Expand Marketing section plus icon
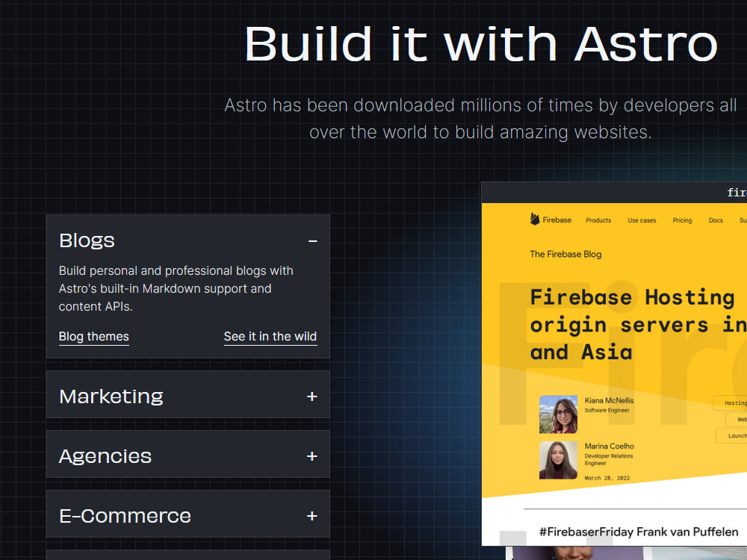This screenshot has width=747, height=560. [312, 396]
